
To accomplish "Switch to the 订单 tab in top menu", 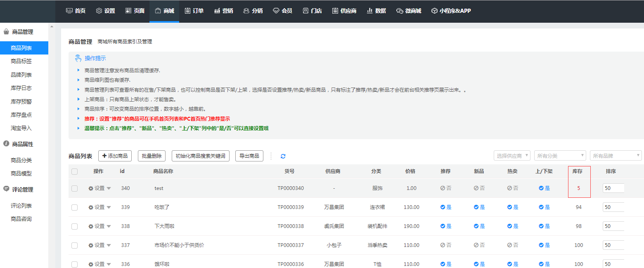I will [194, 11].
